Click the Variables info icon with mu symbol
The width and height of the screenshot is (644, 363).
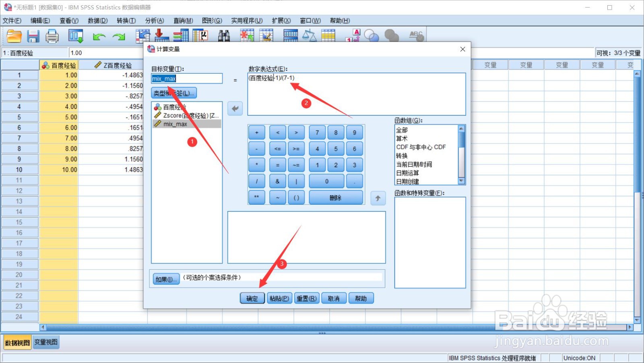pyautogui.click(x=200, y=36)
